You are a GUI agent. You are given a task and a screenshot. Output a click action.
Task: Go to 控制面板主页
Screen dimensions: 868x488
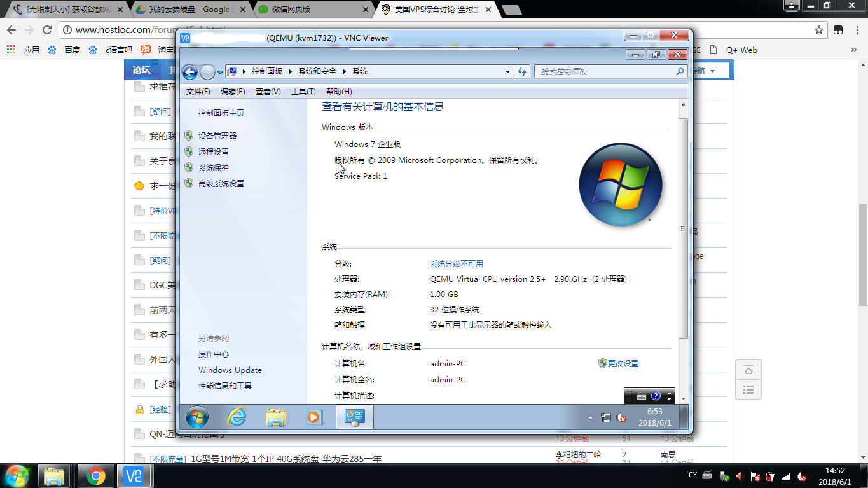coord(221,113)
